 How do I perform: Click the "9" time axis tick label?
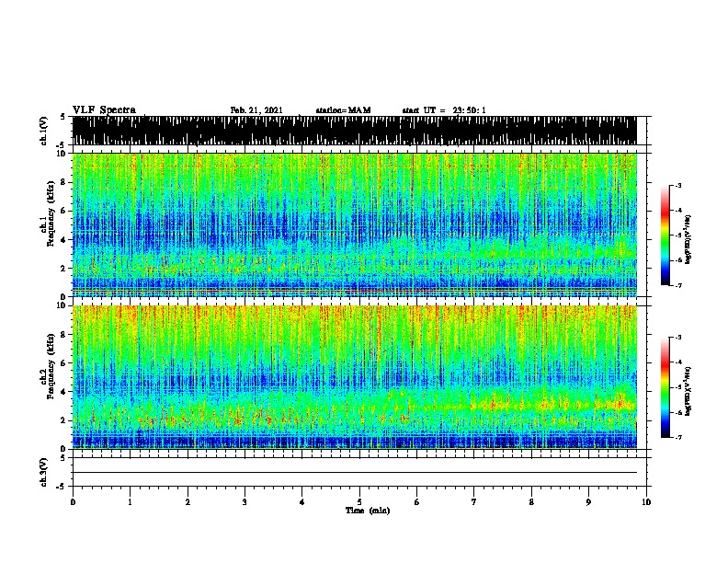(588, 502)
